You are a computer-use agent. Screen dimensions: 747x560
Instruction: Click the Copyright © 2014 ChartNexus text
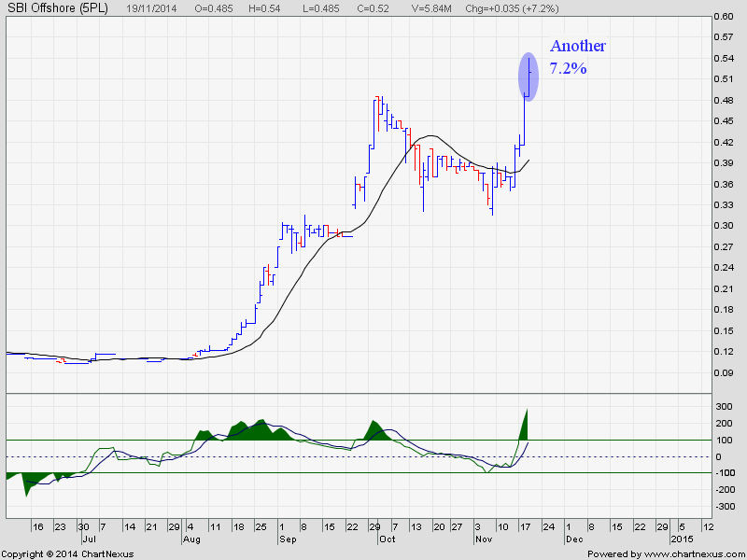click(67, 553)
